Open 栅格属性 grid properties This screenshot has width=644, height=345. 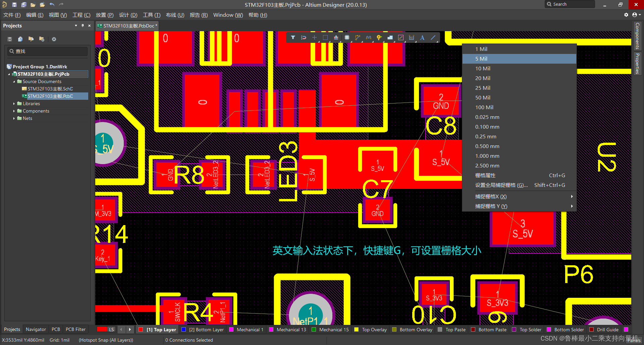(x=519, y=175)
